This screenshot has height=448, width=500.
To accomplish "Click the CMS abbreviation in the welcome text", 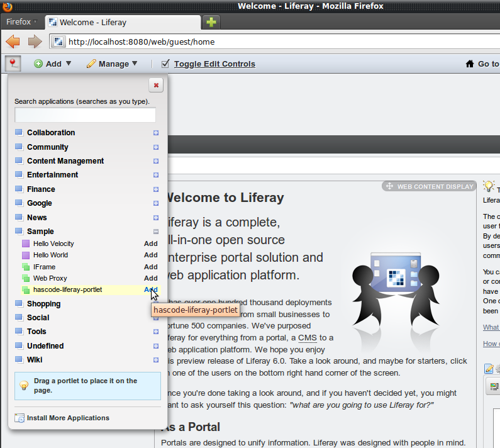I will click(x=308, y=338).
